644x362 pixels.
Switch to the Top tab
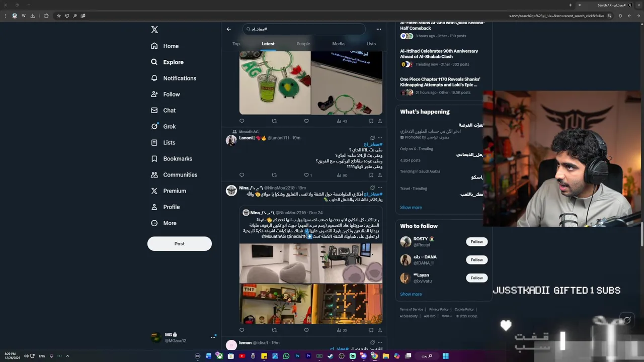[x=236, y=44]
